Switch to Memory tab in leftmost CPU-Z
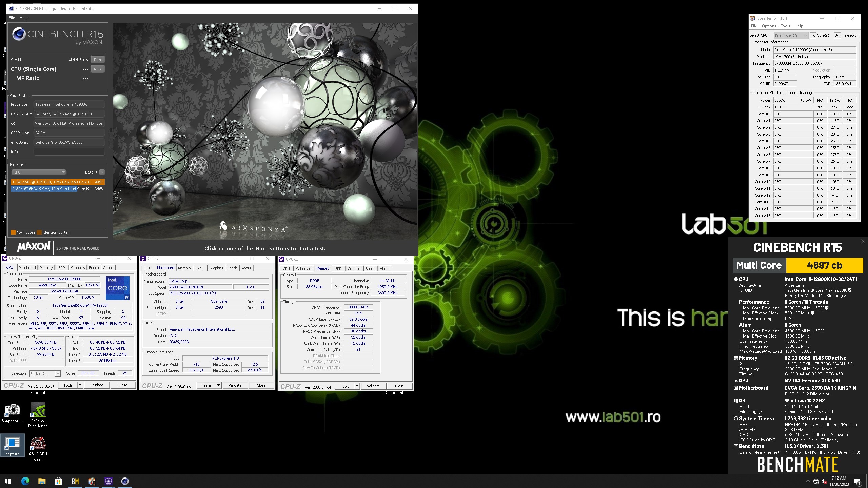This screenshot has width=868, height=488. pos(46,268)
